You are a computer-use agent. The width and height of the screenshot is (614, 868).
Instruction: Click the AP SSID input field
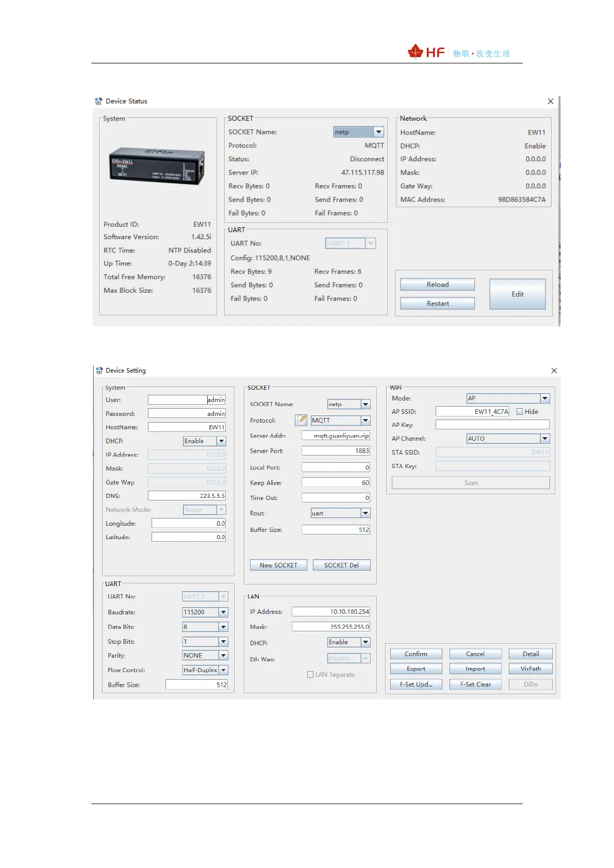473,411
